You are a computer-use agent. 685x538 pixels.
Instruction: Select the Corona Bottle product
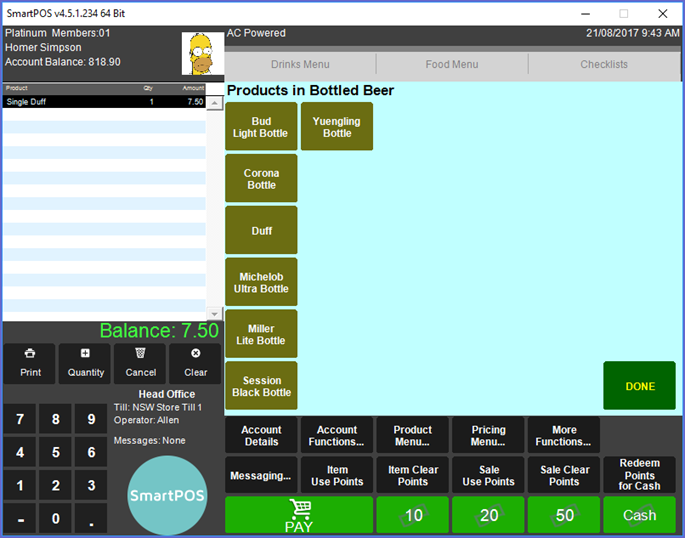(x=261, y=178)
